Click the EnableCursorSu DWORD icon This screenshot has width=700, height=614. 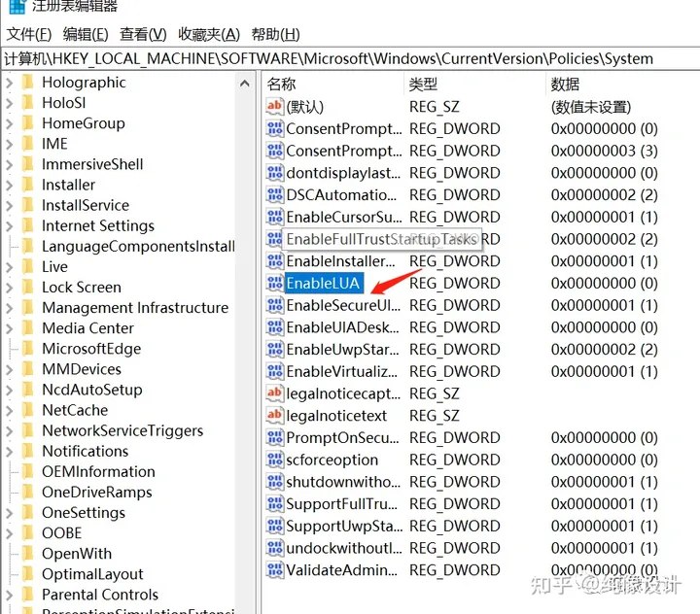(274, 217)
